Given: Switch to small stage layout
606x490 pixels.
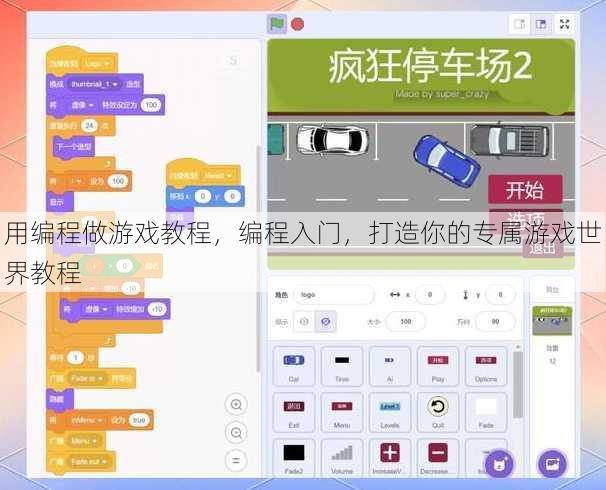Looking at the screenshot, I should click(519, 24).
